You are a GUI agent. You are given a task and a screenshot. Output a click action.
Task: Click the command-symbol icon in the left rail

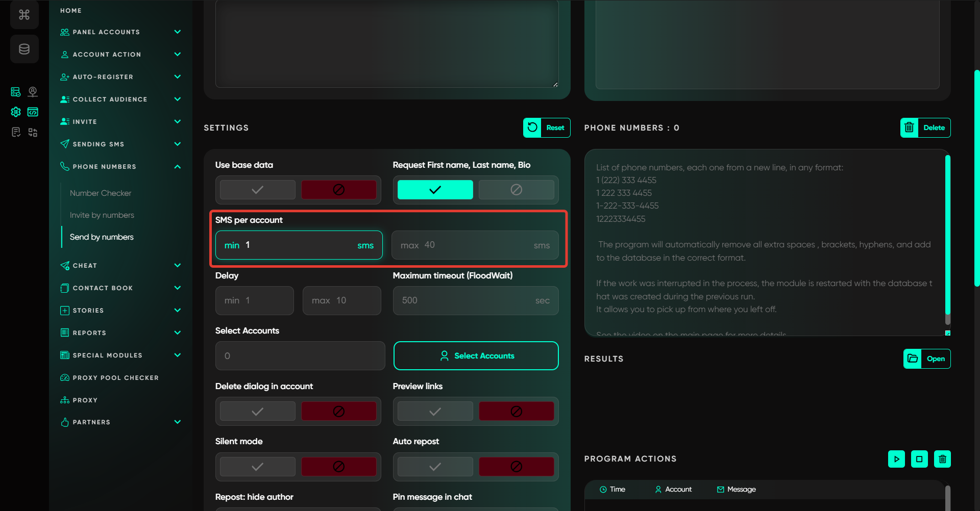click(24, 15)
